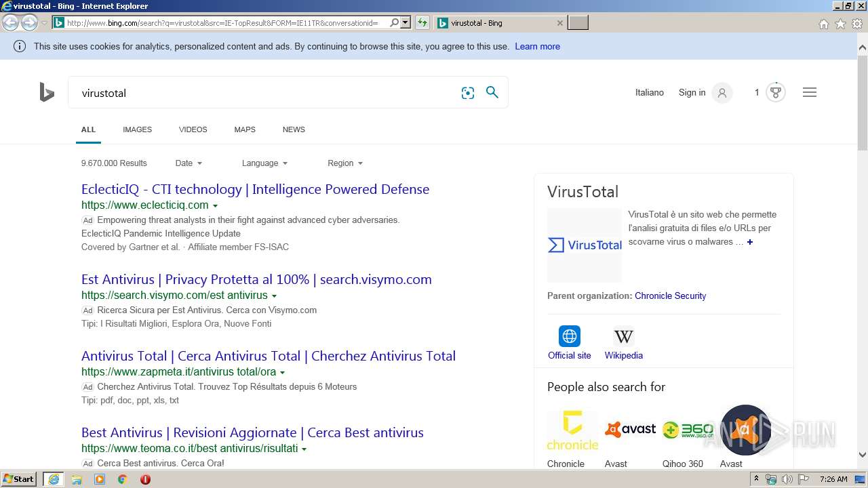This screenshot has height=488, width=868.
Task: Open Est Antivirus Privacy Protetta result
Action: point(256,279)
